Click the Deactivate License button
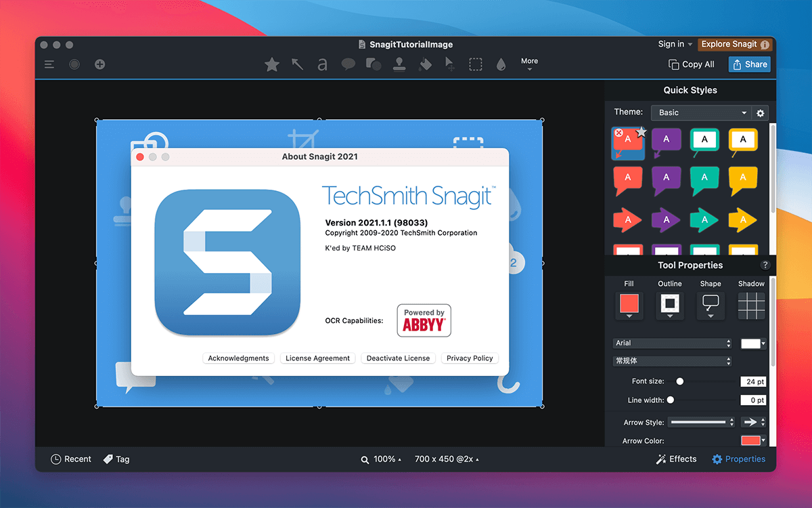This screenshot has width=812, height=508. pos(398,358)
